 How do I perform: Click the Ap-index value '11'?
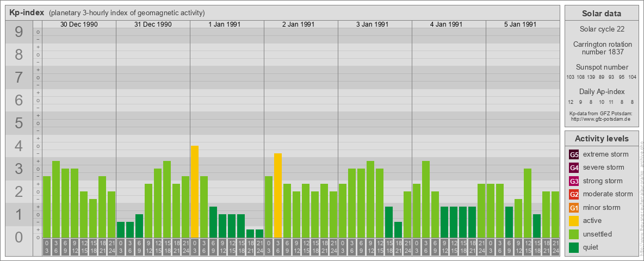tap(611, 102)
